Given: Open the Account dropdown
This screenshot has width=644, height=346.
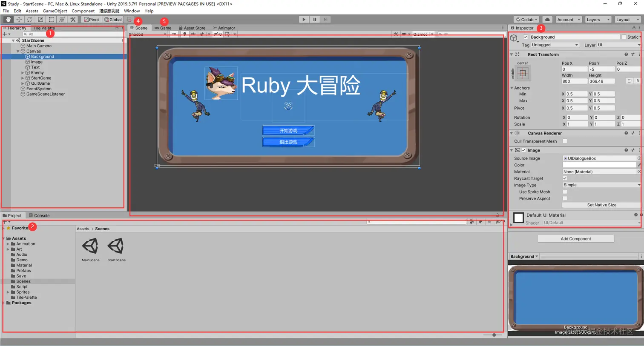Looking at the screenshot, I should pyautogui.click(x=569, y=20).
